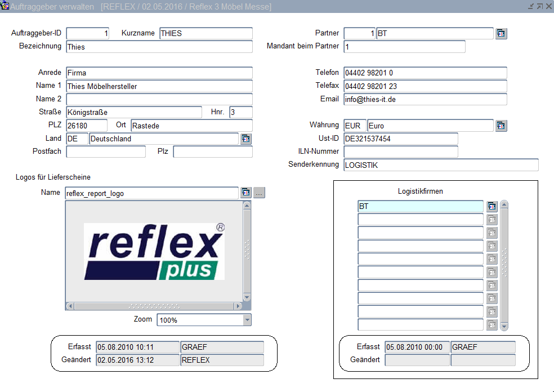The height and width of the screenshot is (392, 554).
Task: Click the application icon in the title bar
Action: click(x=5, y=6)
